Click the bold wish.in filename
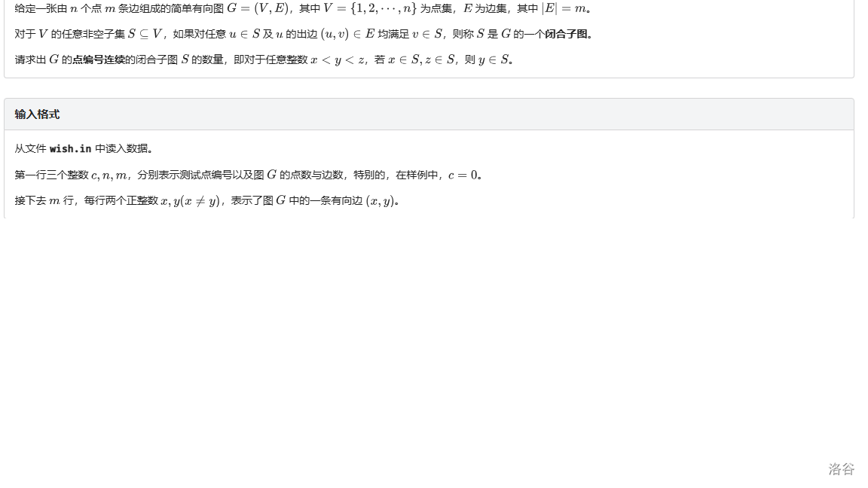 70,149
